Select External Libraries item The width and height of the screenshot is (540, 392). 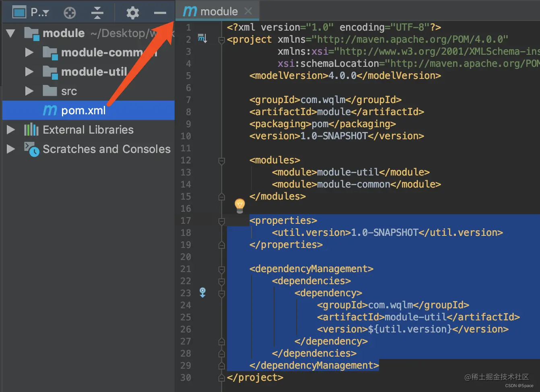[88, 130]
